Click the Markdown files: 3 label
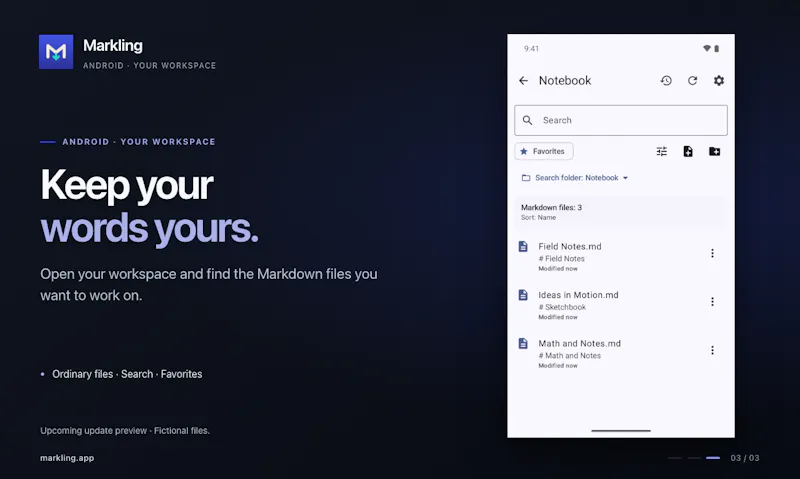This screenshot has width=800, height=479. pos(551,208)
